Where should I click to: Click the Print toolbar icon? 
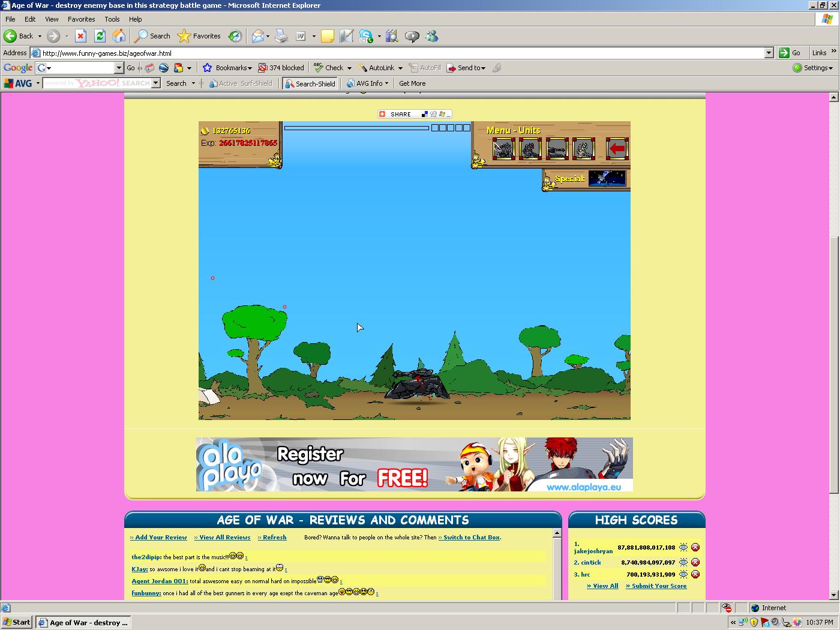tap(281, 36)
